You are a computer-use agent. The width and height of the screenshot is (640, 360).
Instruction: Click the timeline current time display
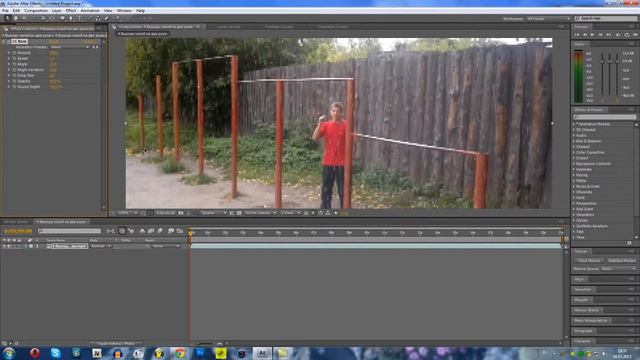pos(18,231)
